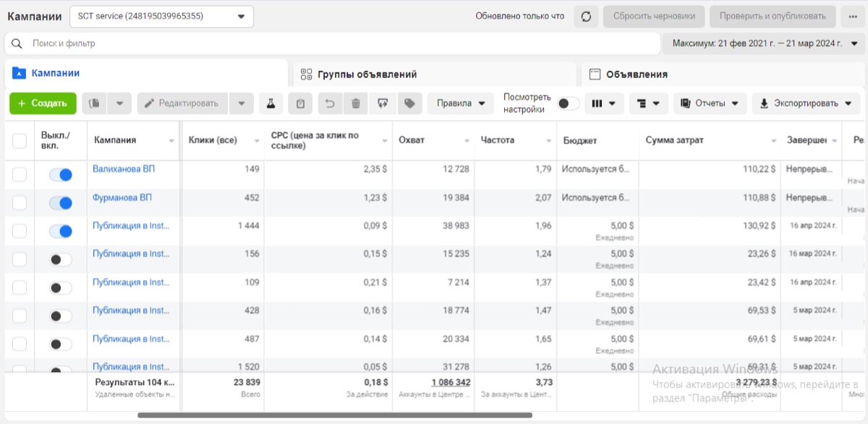The height and width of the screenshot is (424, 868).
Task: Turn off the Фурманова ВП campaign
Action: [x=61, y=203]
